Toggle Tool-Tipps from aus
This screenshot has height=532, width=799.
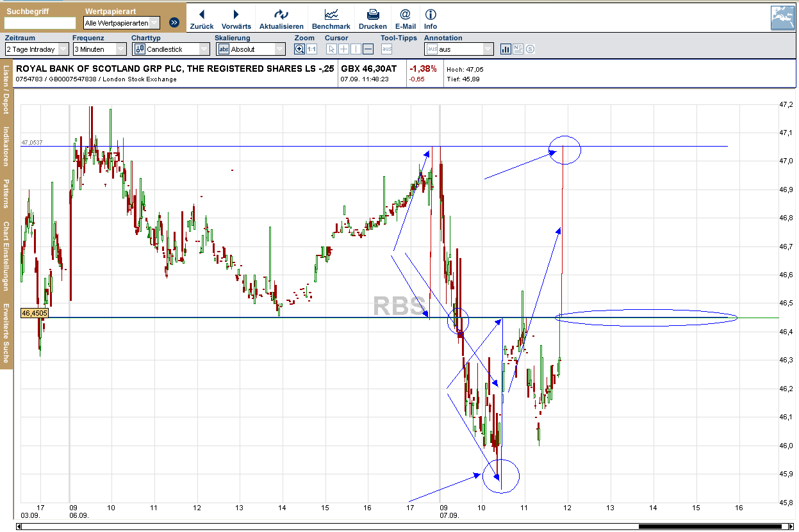(388, 49)
